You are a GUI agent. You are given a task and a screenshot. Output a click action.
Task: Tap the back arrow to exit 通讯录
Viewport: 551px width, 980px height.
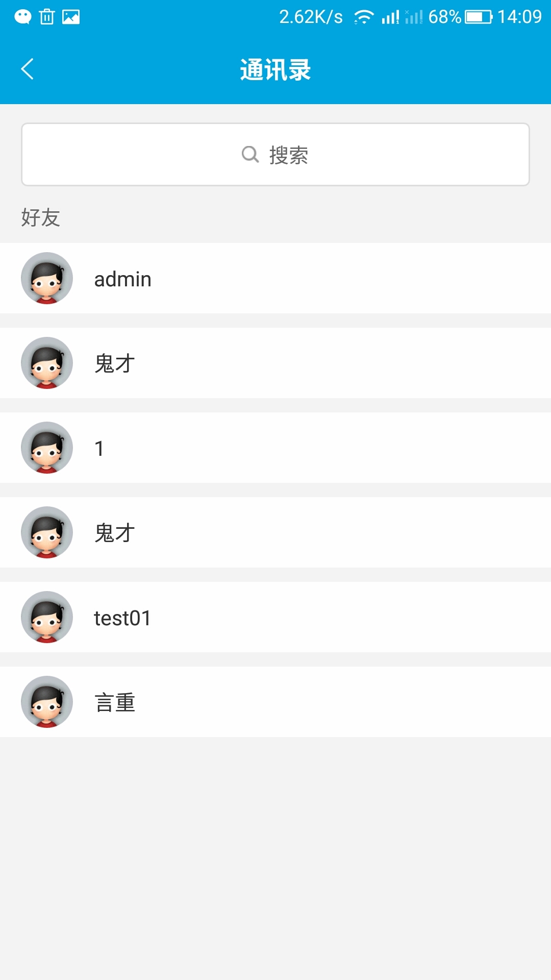(27, 69)
